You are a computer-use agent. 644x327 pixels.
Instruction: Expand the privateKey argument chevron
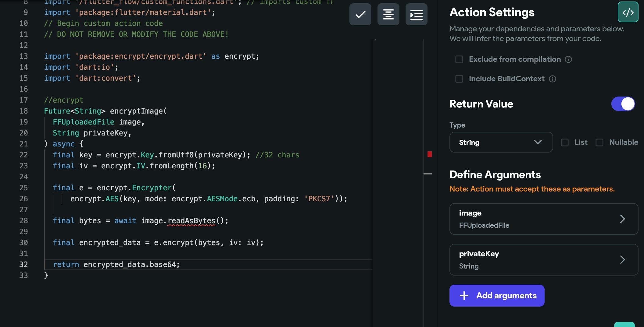[x=622, y=260]
